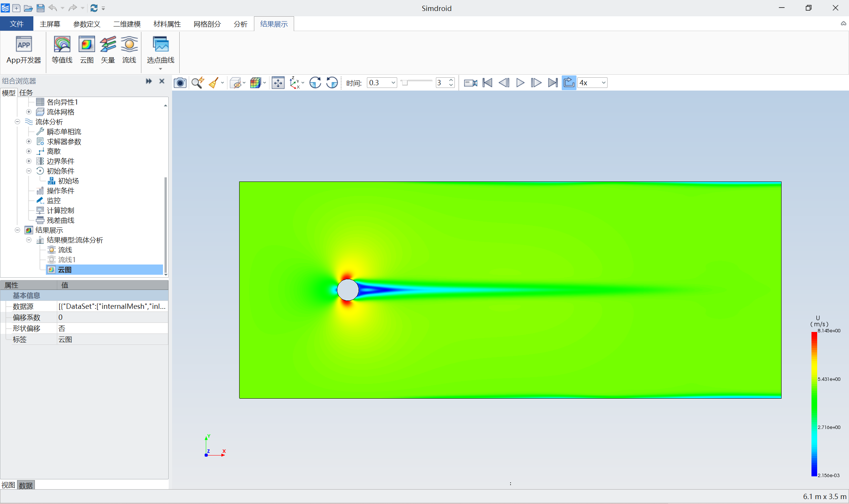This screenshot has width=849, height=504.
Task: Close the 组合浏览器 panel
Action: point(162,81)
